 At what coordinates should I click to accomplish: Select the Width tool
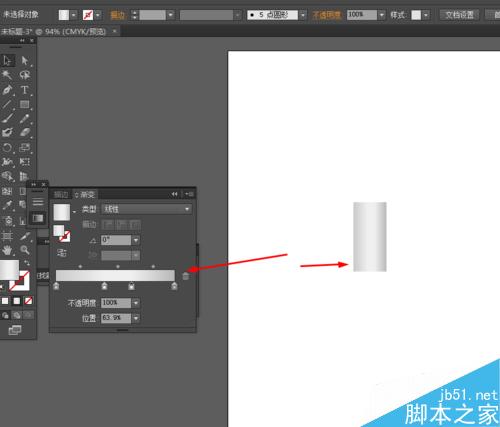click(7, 162)
